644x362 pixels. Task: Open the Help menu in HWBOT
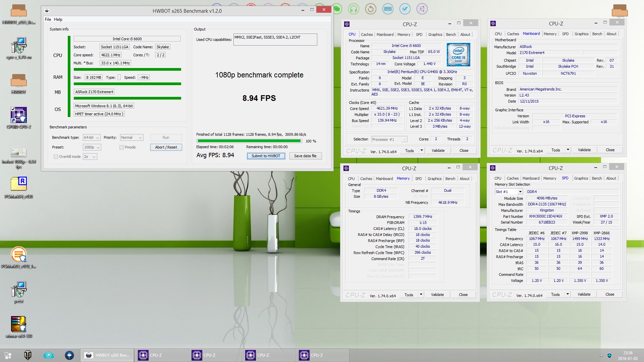[58, 19]
